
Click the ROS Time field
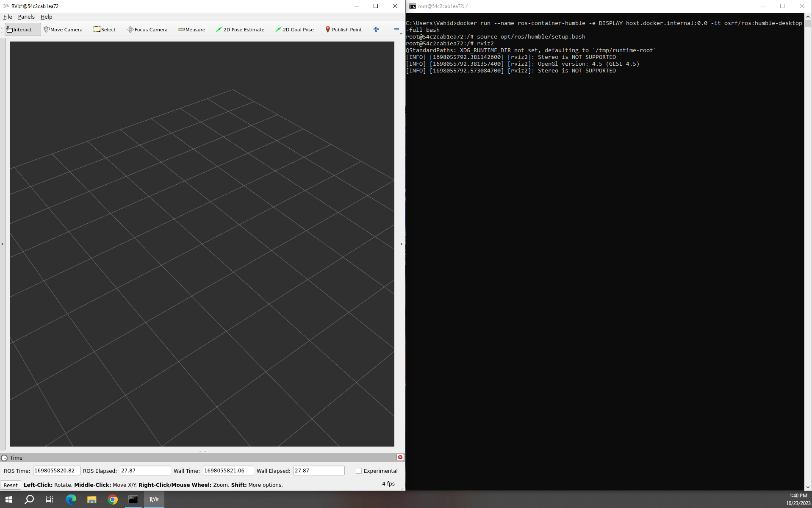(x=56, y=471)
